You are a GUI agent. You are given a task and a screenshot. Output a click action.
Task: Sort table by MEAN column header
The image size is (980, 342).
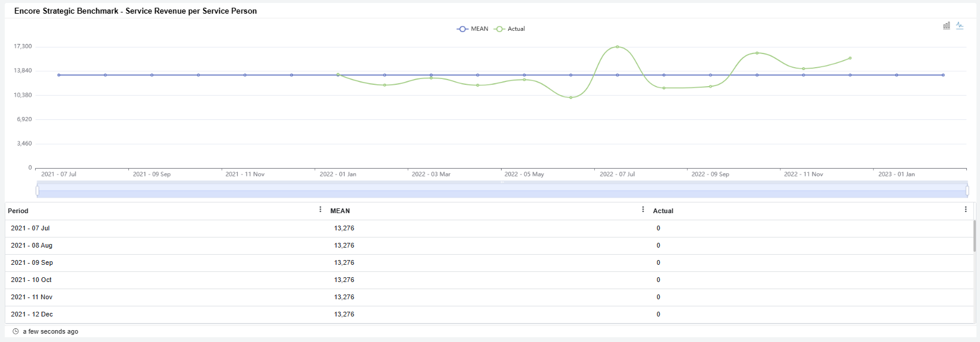click(340, 211)
